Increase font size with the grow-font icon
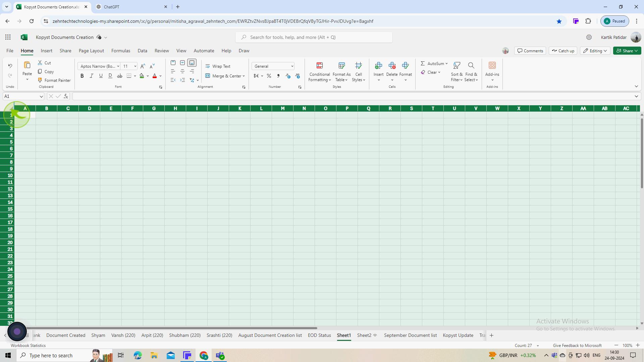 coord(143,66)
